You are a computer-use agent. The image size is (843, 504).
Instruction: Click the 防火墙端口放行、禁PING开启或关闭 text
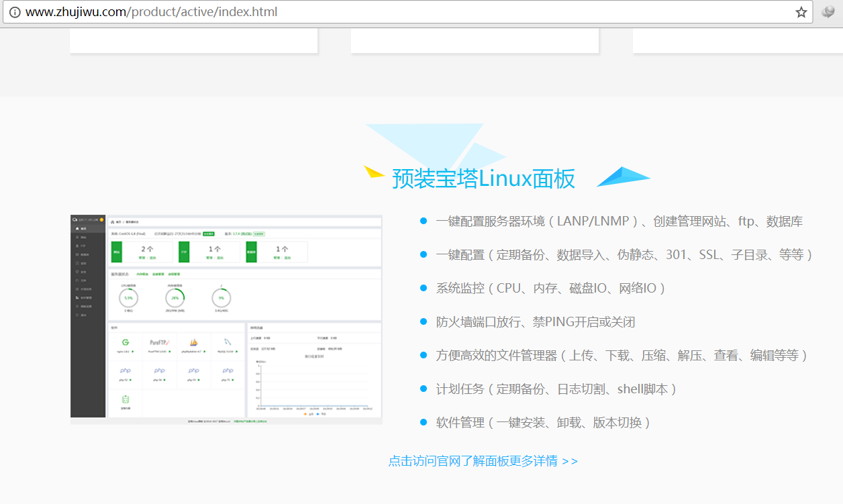535,322
